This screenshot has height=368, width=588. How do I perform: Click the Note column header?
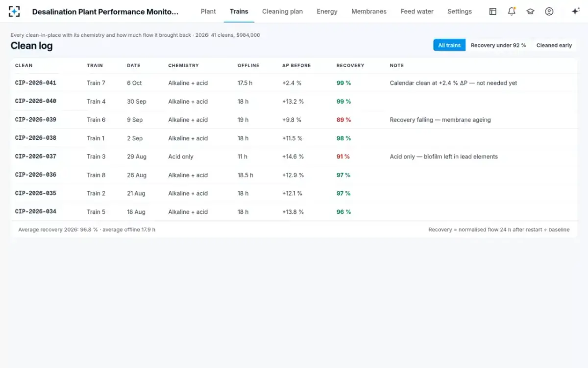pyautogui.click(x=397, y=65)
